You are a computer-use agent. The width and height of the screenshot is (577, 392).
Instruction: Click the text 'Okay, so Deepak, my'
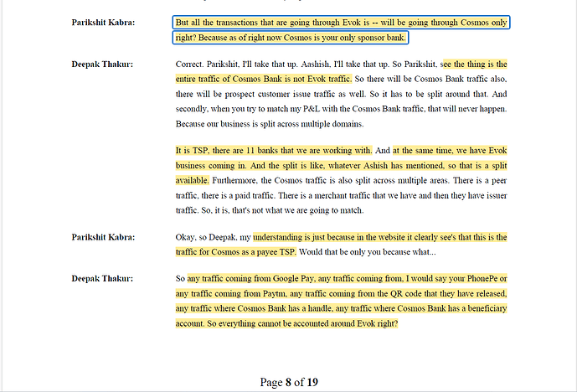(214, 238)
